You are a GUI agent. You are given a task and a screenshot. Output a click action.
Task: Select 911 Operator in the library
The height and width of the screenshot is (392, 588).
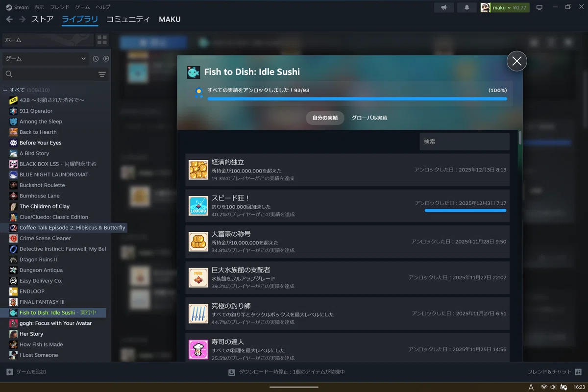[x=36, y=111]
